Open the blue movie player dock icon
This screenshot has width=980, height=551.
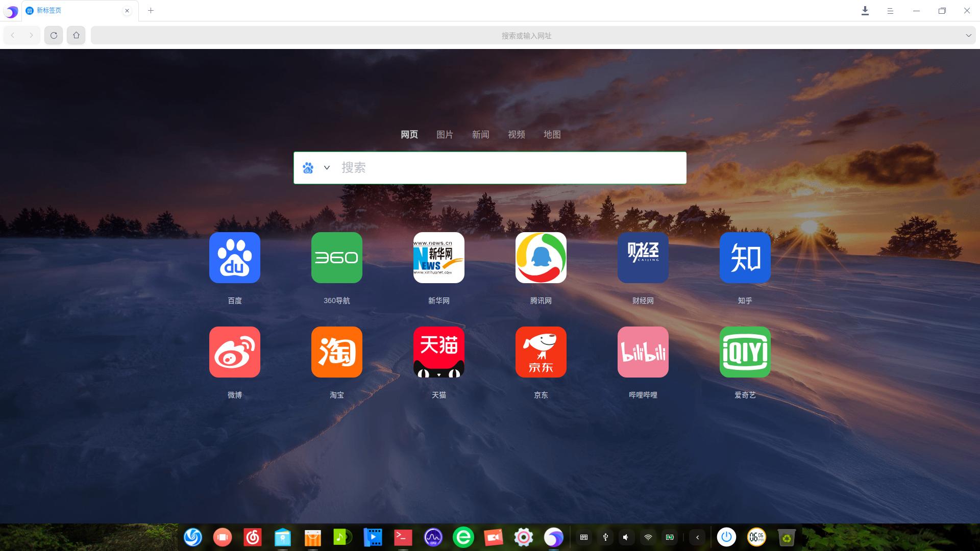pos(373,537)
